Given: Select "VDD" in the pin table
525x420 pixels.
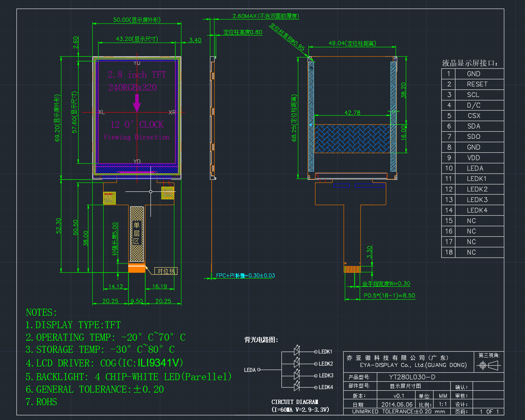Looking at the screenshot, I should click(474, 158).
